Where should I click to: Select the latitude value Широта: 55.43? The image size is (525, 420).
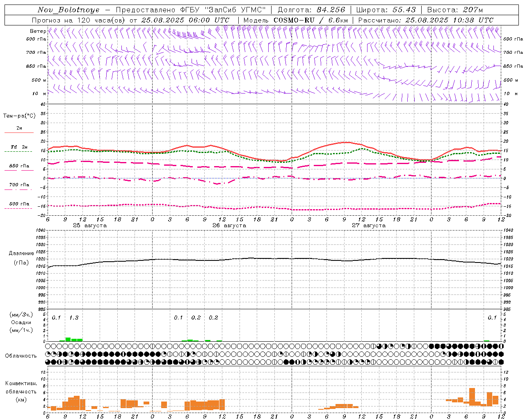pyautogui.click(x=386, y=10)
